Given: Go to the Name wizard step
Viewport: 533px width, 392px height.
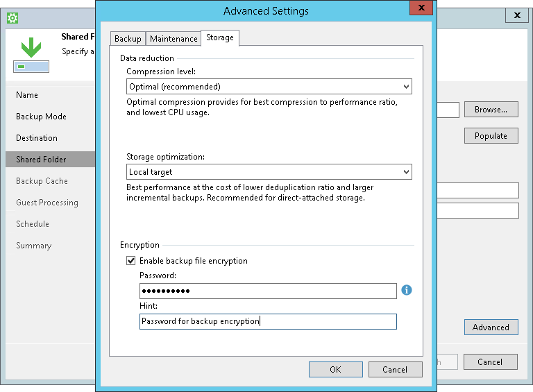Looking at the screenshot, I should (x=27, y=95).
